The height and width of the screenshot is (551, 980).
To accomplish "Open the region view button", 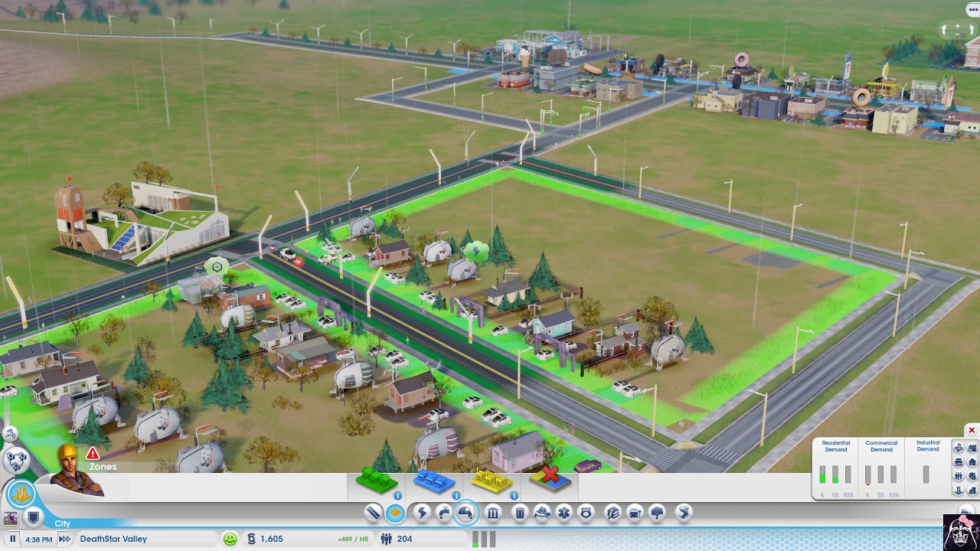I will pyautogui.click(x=15, y=459).
